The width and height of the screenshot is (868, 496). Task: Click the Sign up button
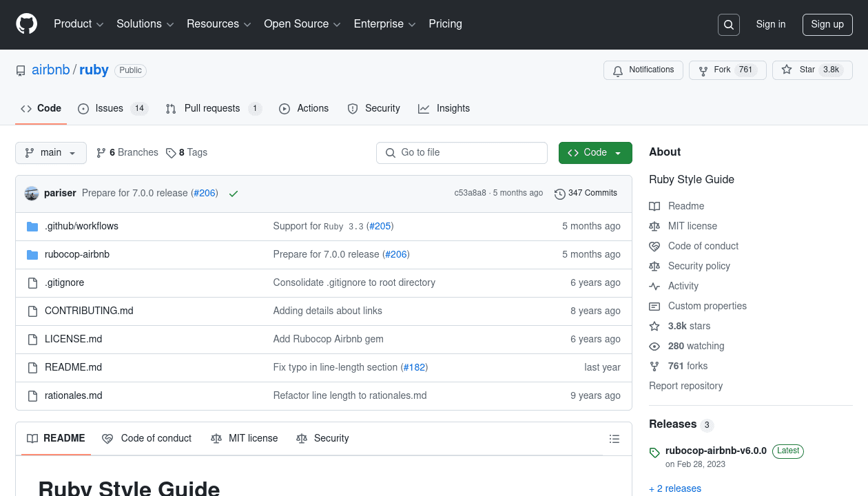click(x=827, y=24)
